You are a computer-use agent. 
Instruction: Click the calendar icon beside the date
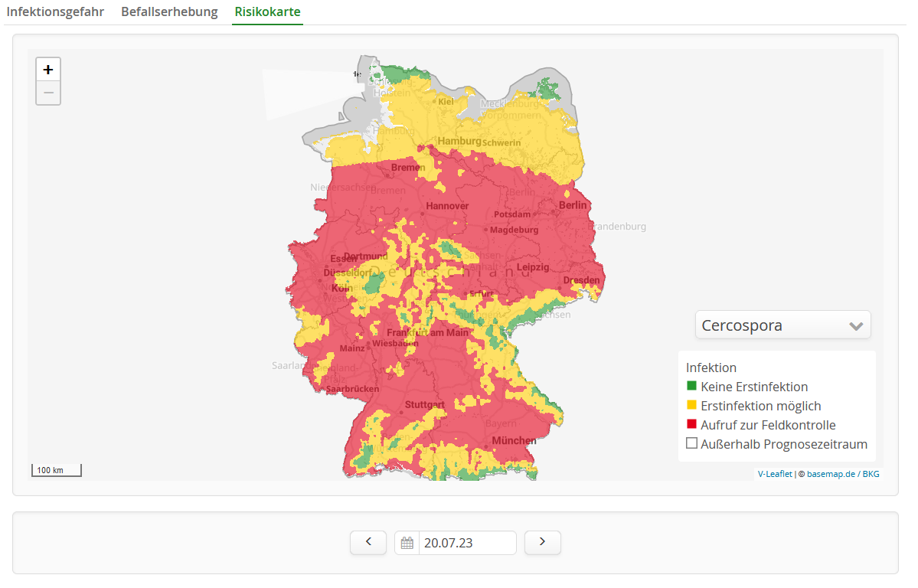(x=407, y=543)
